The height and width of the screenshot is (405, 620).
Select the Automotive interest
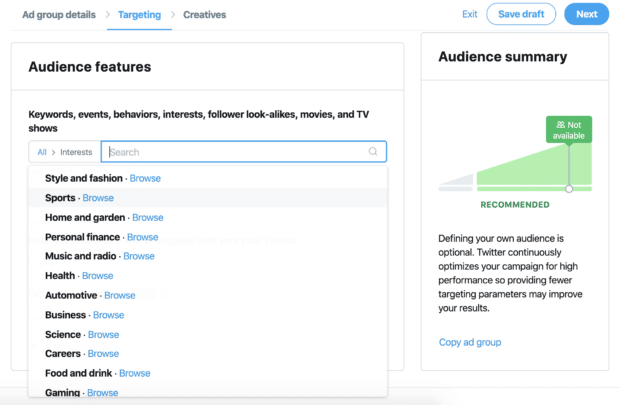71,295
